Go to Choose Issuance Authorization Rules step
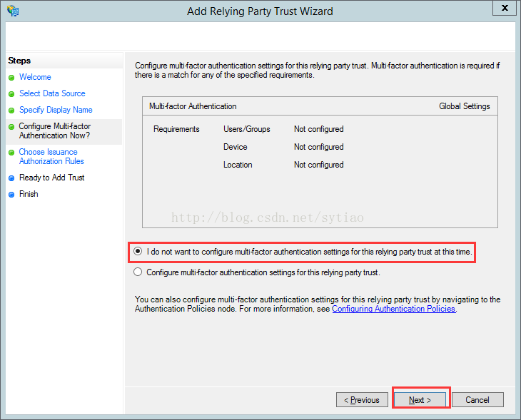 pyautogui.click(x=51, y=156)
